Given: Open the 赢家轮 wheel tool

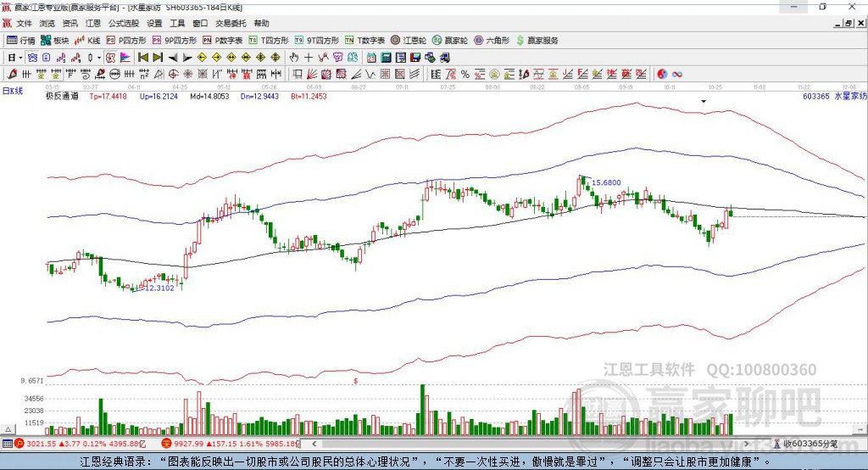Looking at the screenshot, I should point(450,41).
